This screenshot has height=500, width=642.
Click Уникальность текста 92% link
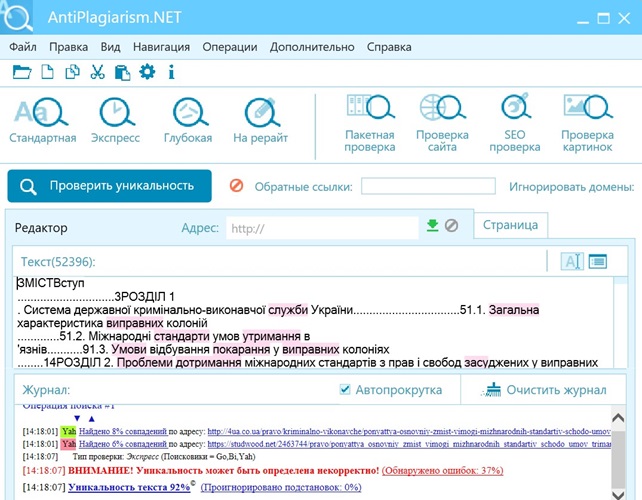point(129,487)
